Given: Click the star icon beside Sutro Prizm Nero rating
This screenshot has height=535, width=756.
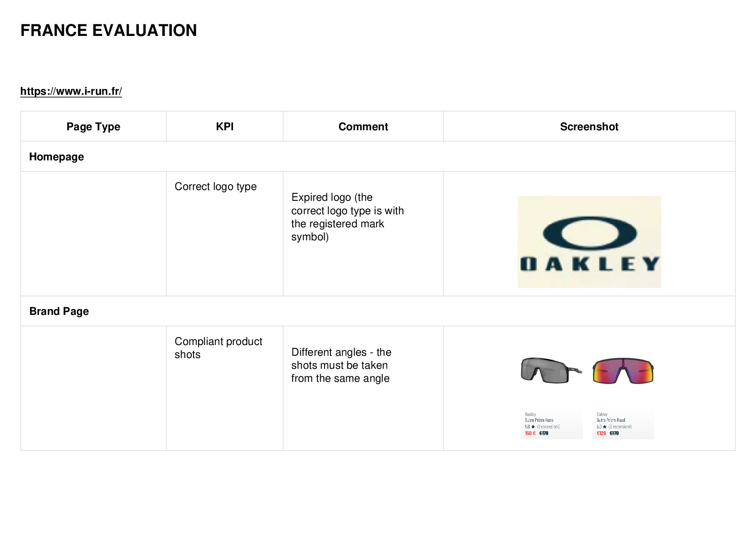Looking at the screenshot, I should pyautogui.click(x=533, y=427).
